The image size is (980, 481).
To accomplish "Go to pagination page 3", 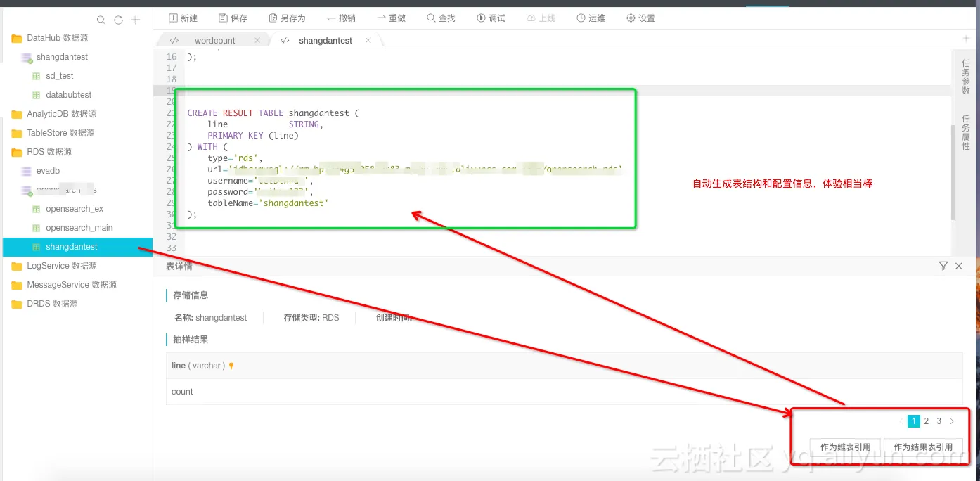I will (939, 421).
